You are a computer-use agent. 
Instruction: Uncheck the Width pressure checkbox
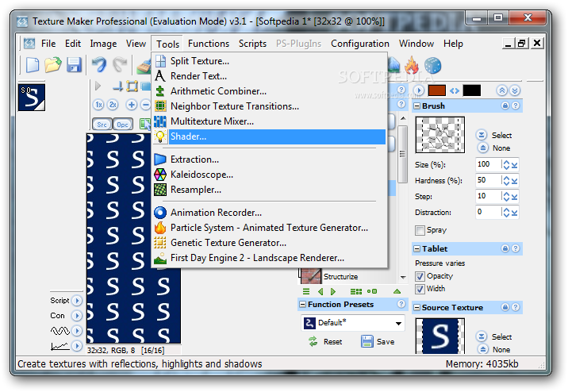[x=420, y=289]
